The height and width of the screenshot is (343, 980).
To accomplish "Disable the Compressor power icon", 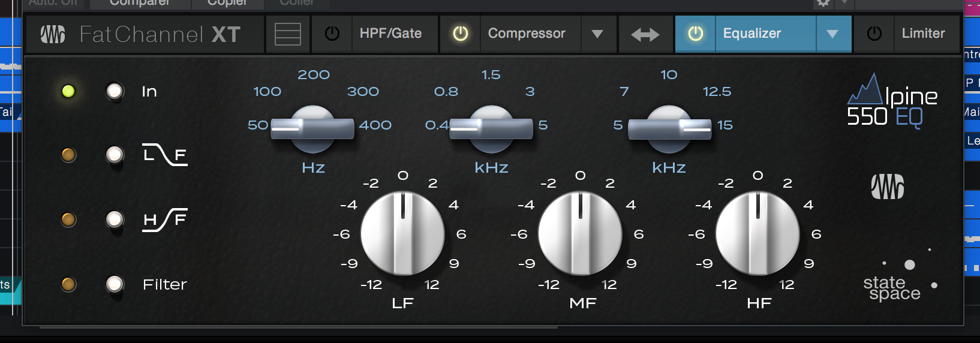I will (460, 34).
